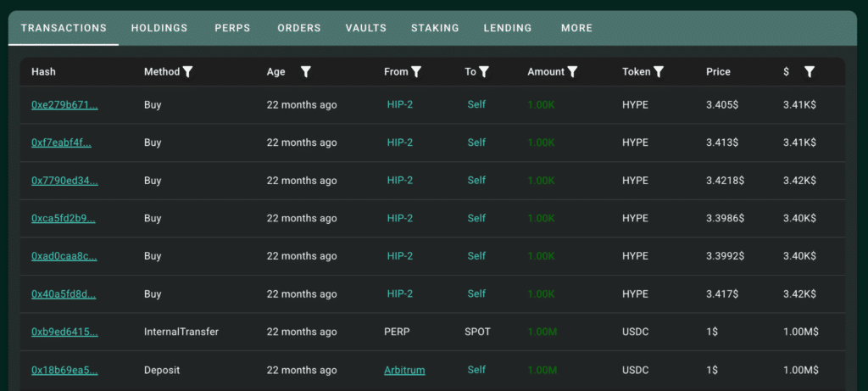Open transaction hash 0xb9ed6415
This screenshot has height=391, width=868.
tap(64, 332)
